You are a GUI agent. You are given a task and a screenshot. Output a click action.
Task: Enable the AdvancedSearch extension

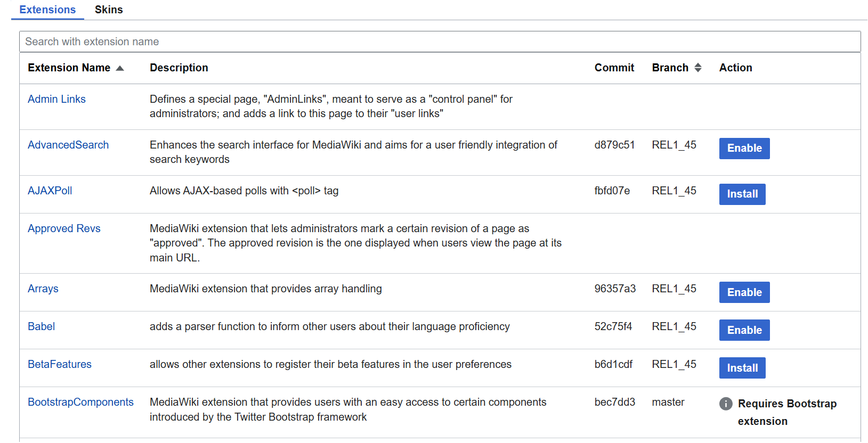(x=744, y=149)
